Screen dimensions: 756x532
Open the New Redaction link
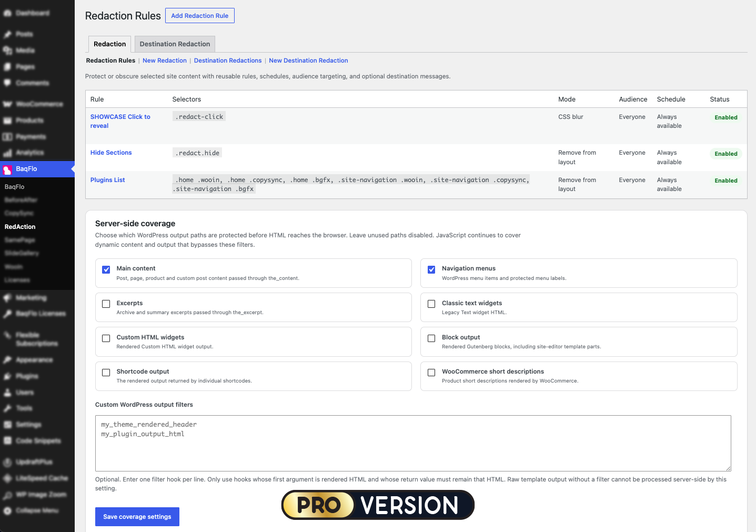coord(165,61)
